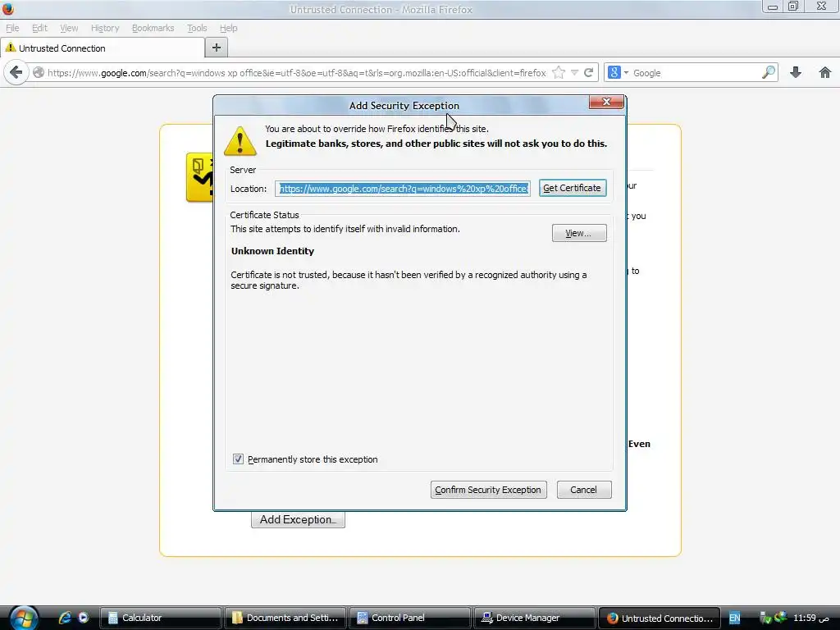Cancel the Add Security Exception dialog
The image size is (840, 630).
584,490
